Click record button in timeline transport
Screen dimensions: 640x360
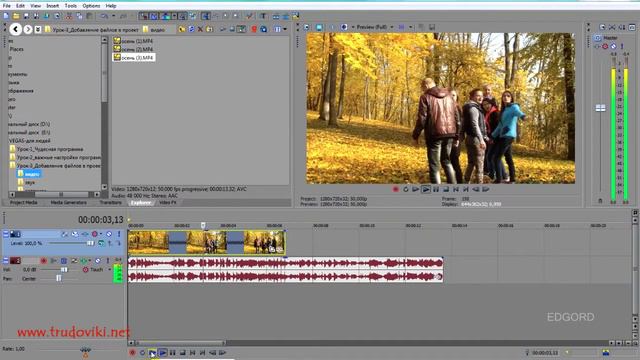coord(132,353)
